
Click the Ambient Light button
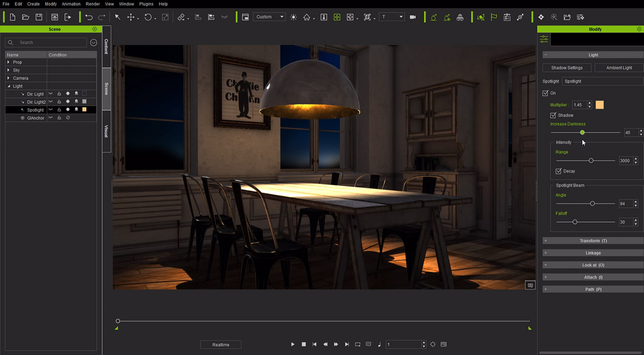pos(618,67)
